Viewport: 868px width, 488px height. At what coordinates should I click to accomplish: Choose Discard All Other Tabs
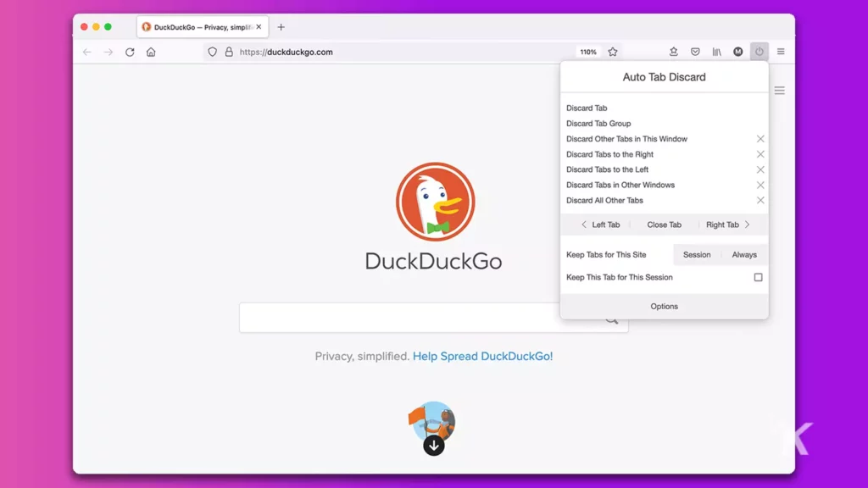604,200
